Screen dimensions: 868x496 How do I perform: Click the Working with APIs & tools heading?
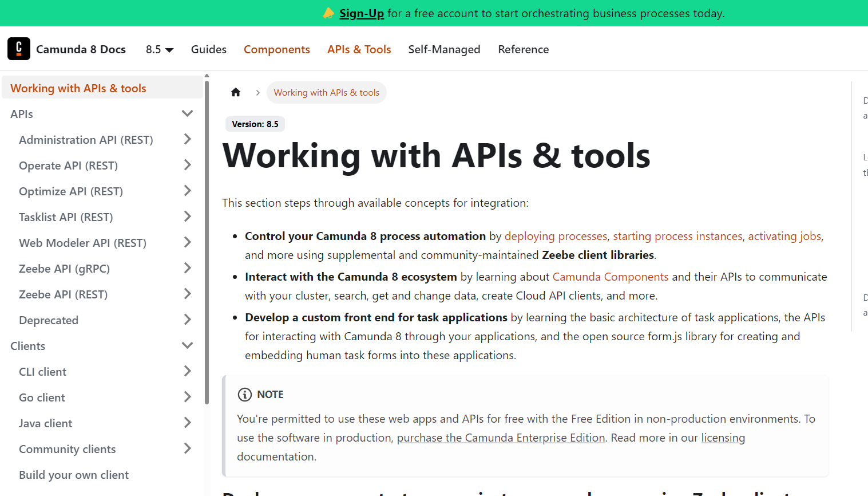(437, 155)
